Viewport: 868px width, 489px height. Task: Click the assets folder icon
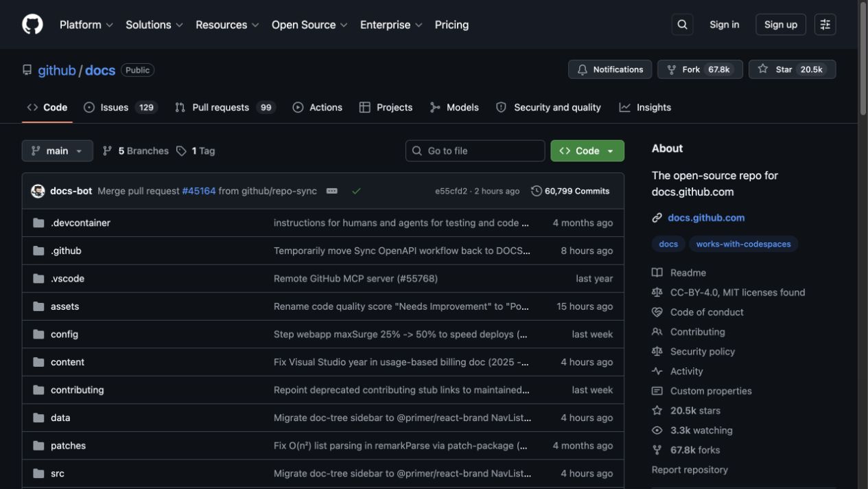[38, 306]
